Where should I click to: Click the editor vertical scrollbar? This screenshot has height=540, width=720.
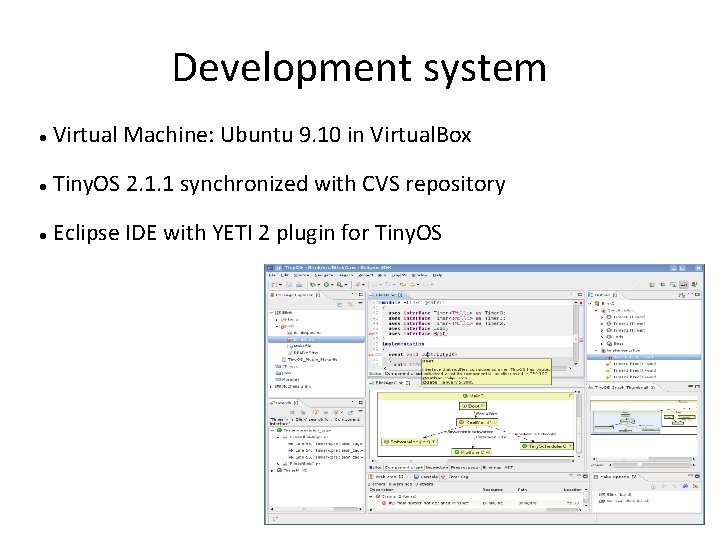click(x=576, y=331)
